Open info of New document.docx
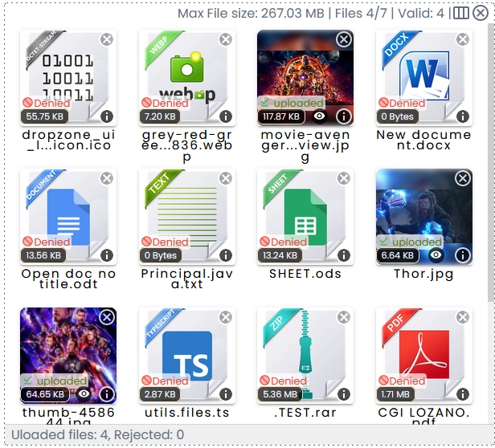Image resolution: width=495 pixels, height=448 pixels. [463, 116]
